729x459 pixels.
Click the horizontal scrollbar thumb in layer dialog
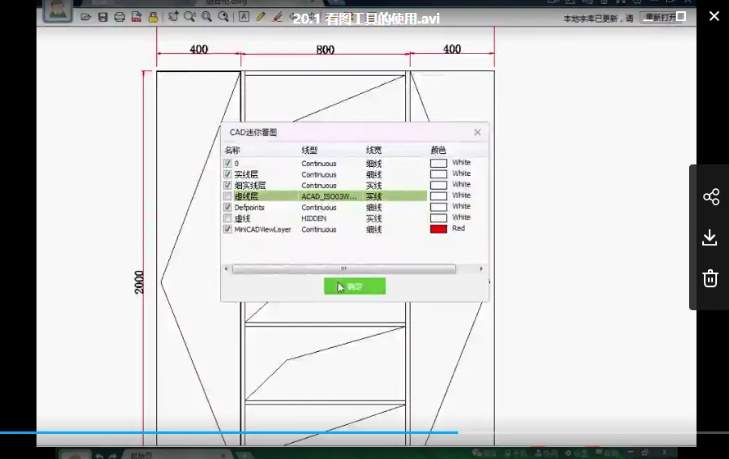(x=344, y=269)
